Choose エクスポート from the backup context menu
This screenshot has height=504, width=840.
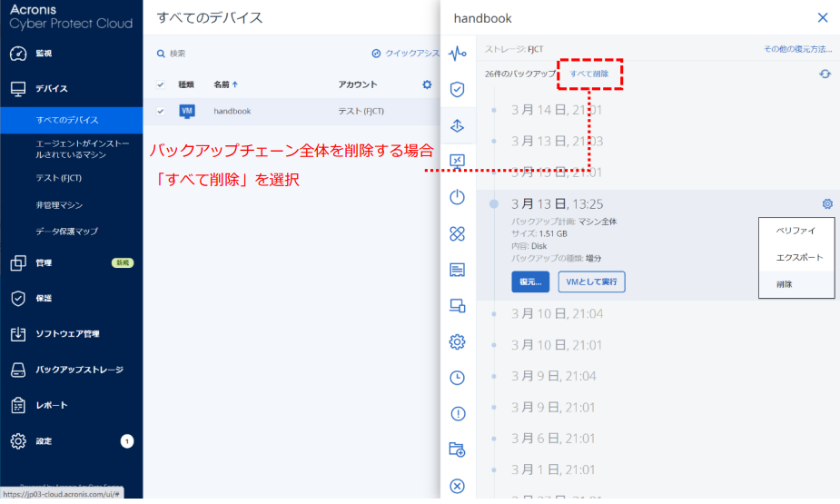(796, 258)
